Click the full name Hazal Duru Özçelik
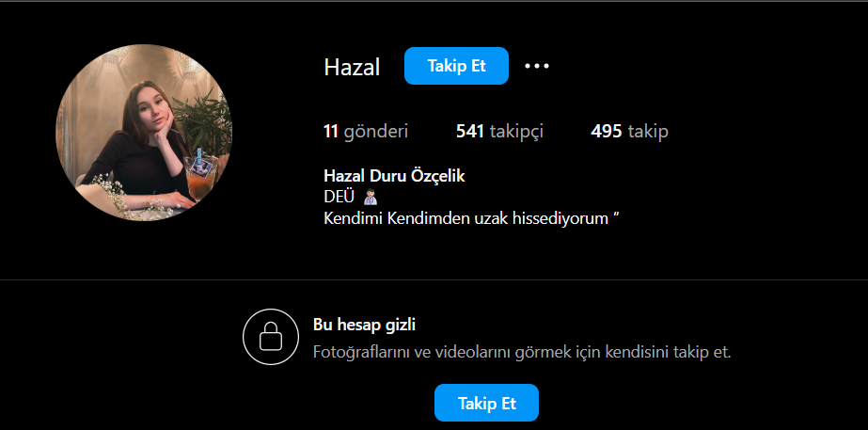Viewport: 868px width, 430px height. click(394, 176)
